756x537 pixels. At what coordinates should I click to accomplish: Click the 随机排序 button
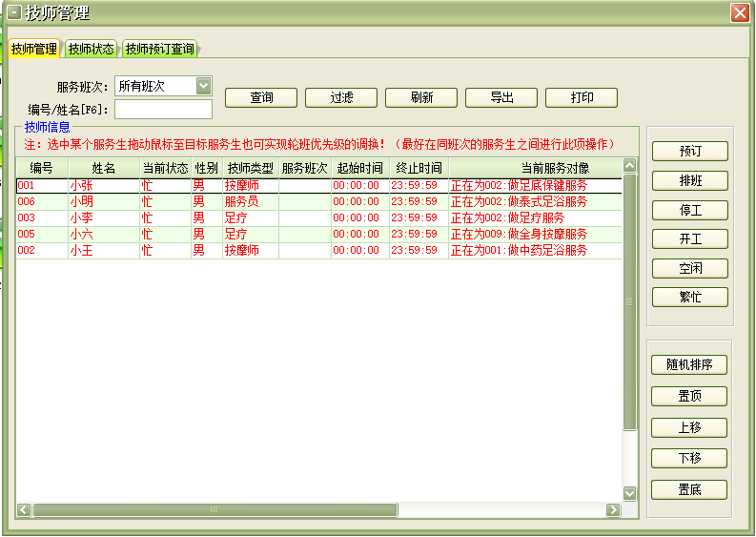pos(689,364)
